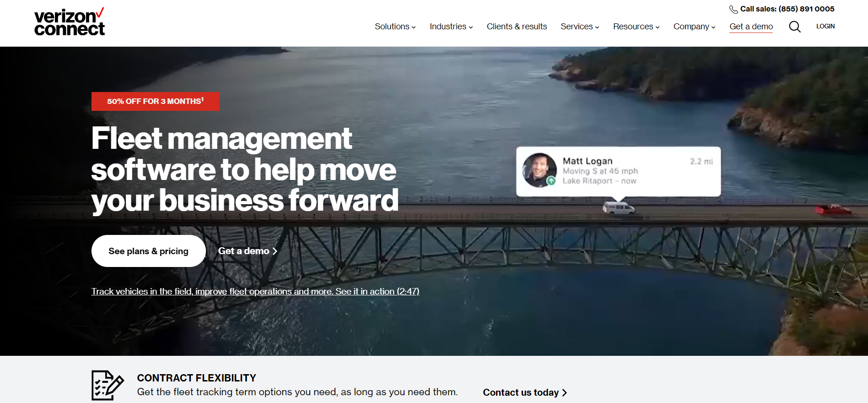This screenshot has height=403, width=868.
Task: Click the 'Lake Ritaport – now' location text
Action: coord(599,181)
